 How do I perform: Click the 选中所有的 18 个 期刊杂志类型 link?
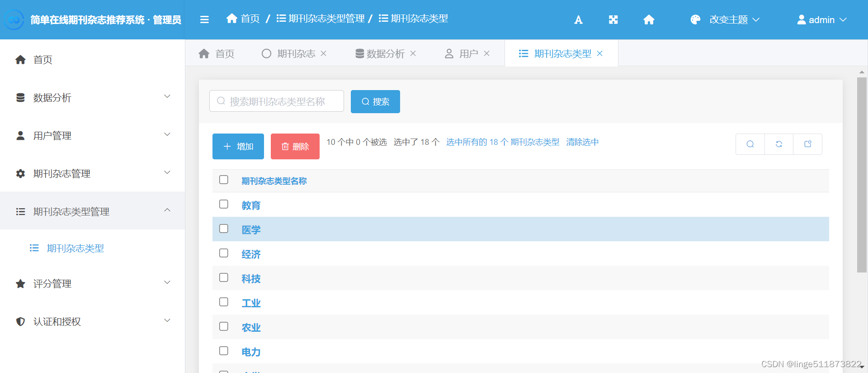[x=503, y=142]
